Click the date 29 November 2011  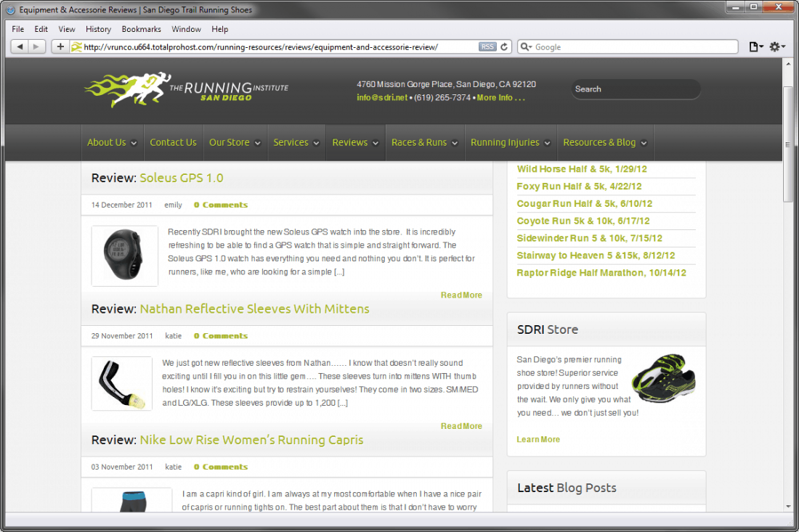(x=122, y=336)
